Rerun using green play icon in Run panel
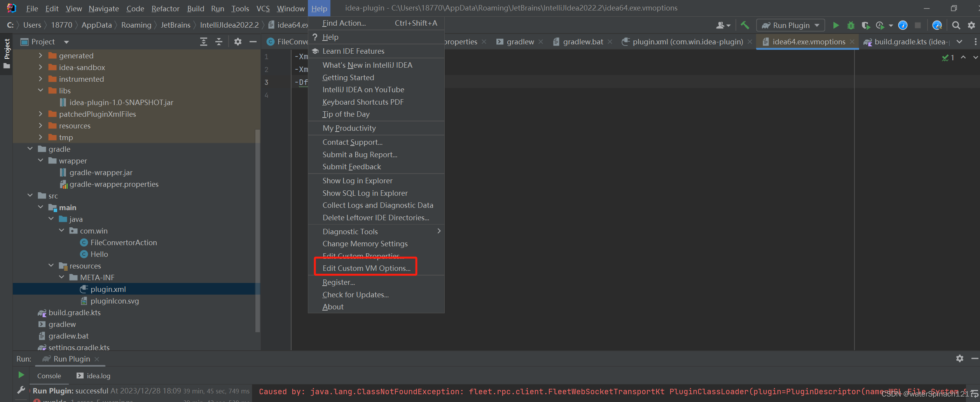The height and width of the screenshot is (402, 980). pos(21,375)
